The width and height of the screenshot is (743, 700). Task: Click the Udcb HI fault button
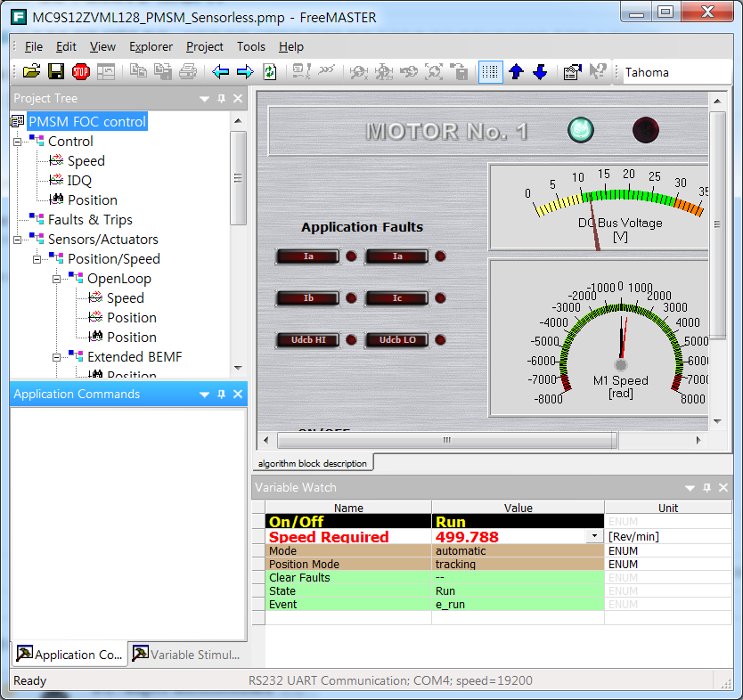point(307,340)
